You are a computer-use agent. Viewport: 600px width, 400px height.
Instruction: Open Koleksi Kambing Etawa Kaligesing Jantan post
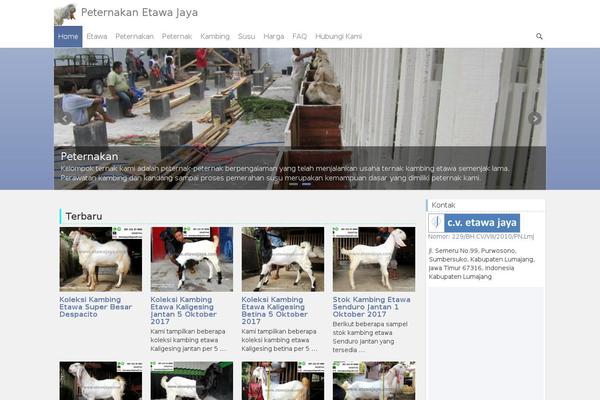(183, 310)
